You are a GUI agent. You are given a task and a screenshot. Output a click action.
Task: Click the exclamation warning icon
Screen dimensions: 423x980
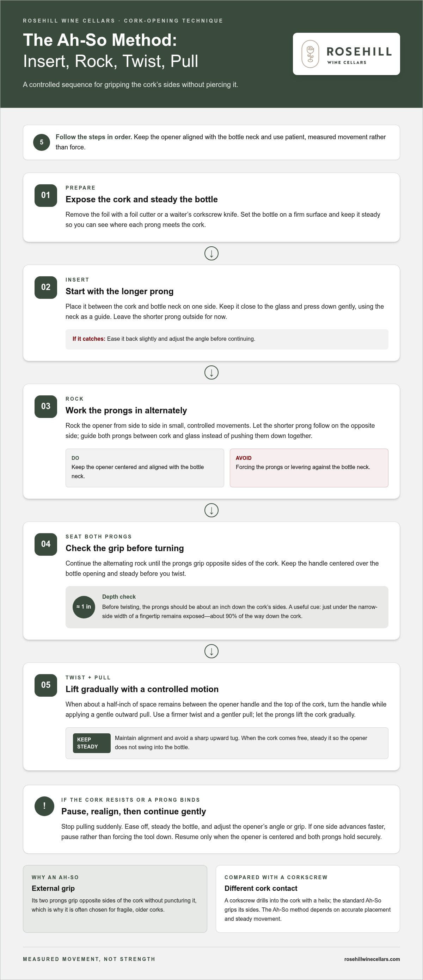click(x=44, y=806)
